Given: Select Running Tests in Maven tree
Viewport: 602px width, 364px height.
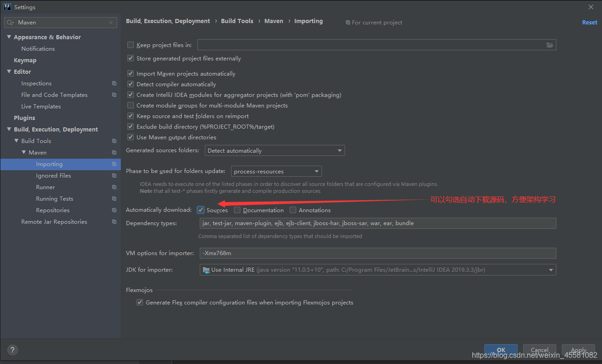Looking at the screenshot, I should 54,199.
